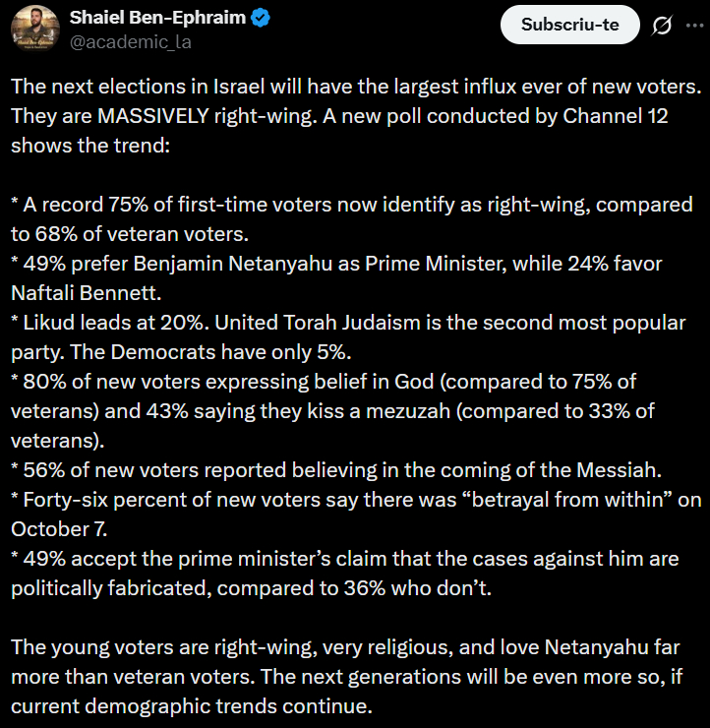The height and width of the screenshot is (728, 710).
Task: Click the @academic_la handle
Action: (x=130, y=41)
